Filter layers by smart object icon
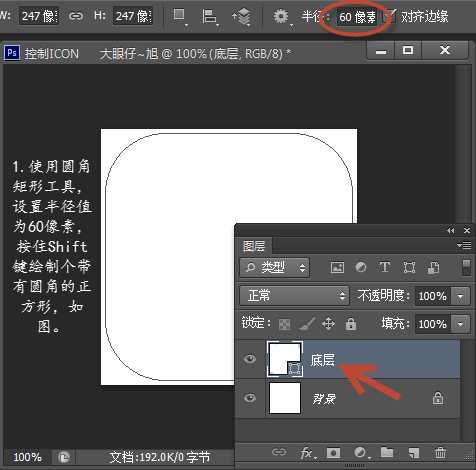Viewport: 476px width, 470px height. point(433,267)
